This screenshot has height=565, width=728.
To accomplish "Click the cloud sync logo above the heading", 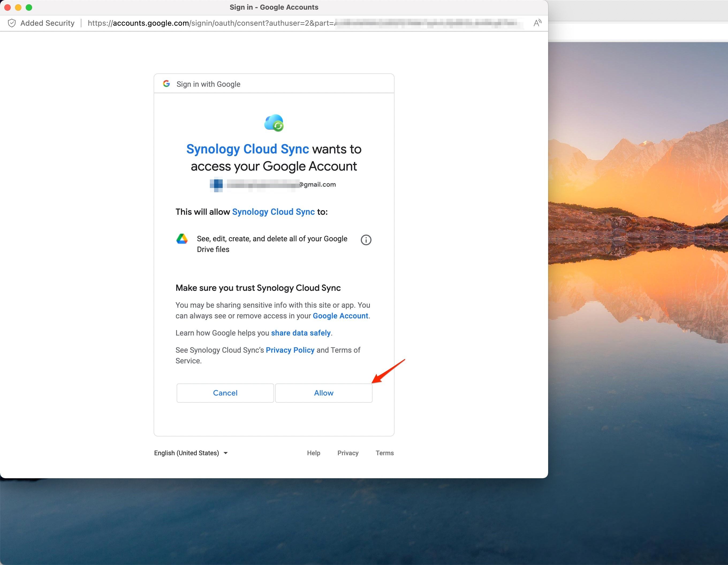I will click(274, 123).
